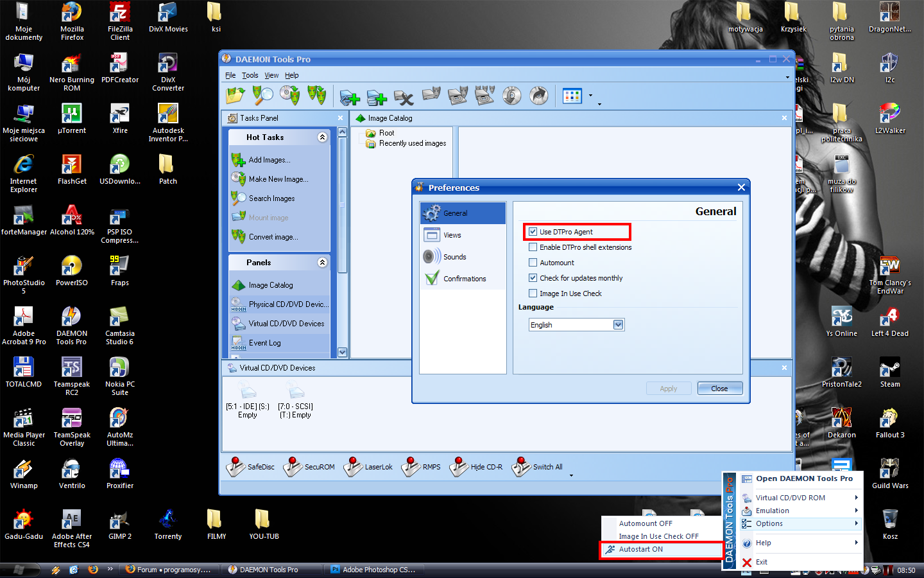Open the Language dropdown showing English

click(576, 325)
